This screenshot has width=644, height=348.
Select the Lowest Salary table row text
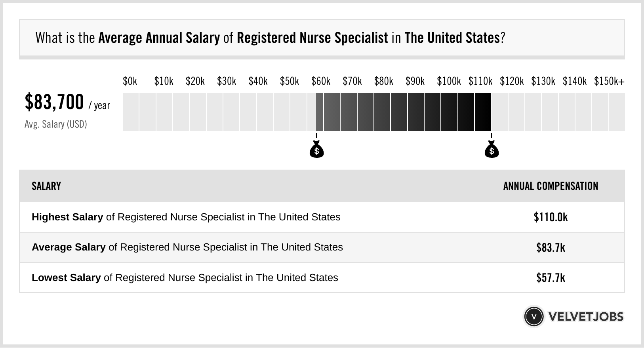pyautogui.click(x=185, y=277)
